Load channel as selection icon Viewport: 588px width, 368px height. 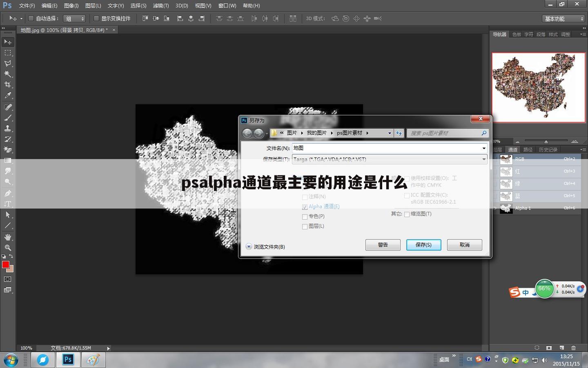[x=537, y=348]
